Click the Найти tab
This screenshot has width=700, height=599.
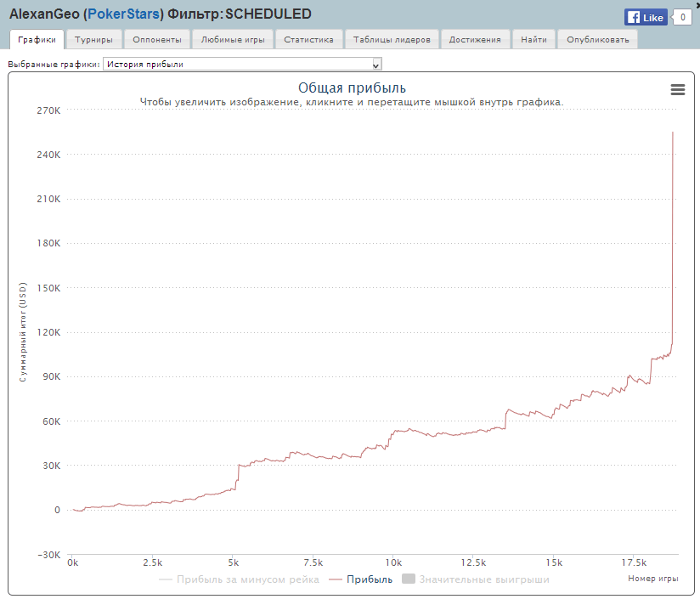coord(534,40)
